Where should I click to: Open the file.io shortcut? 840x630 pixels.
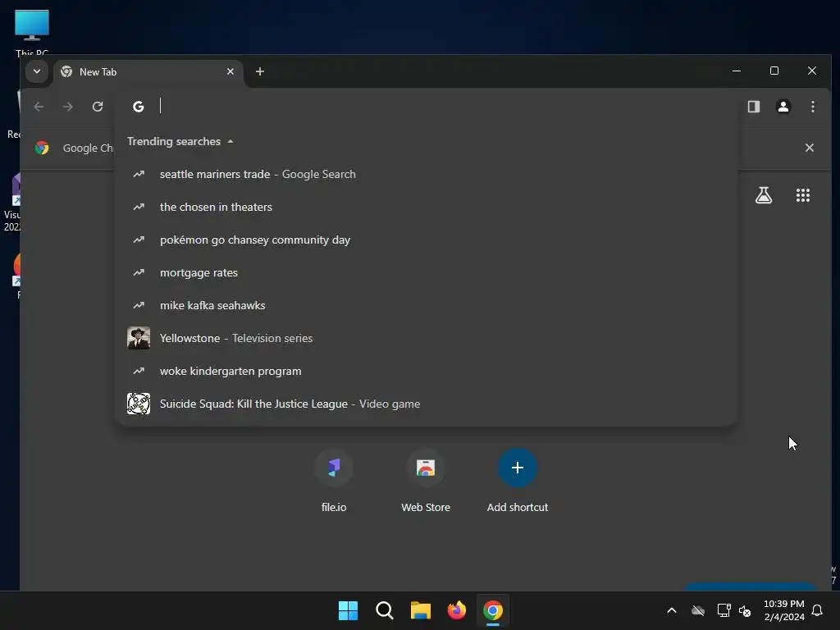tap(334, 481)
